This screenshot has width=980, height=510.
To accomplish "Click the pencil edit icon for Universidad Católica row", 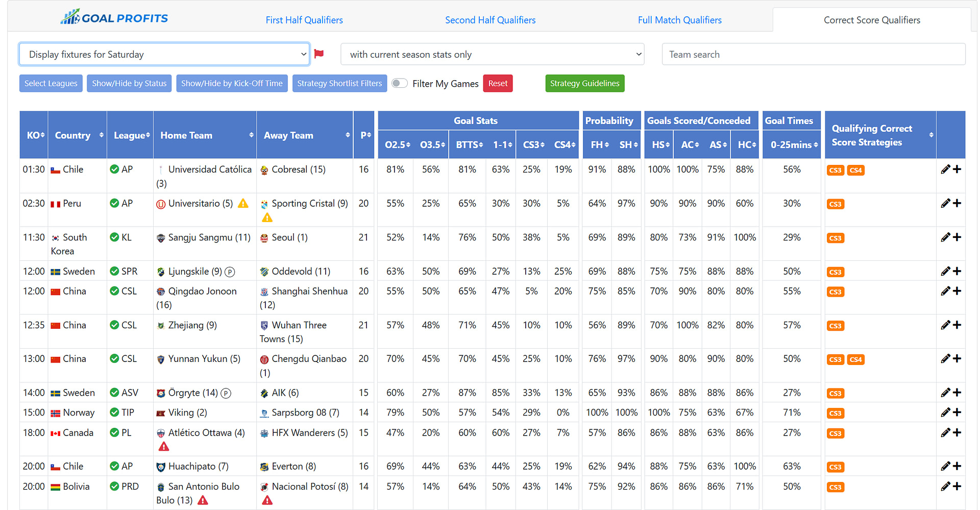I will point(945,169).
